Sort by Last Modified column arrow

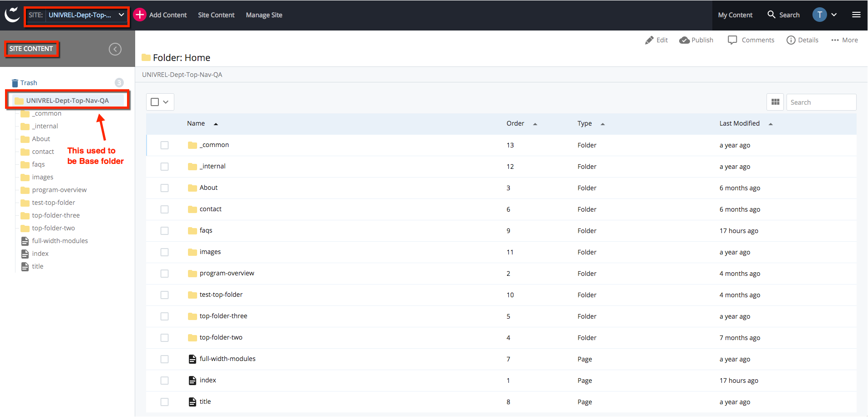(x=770, y=124)
